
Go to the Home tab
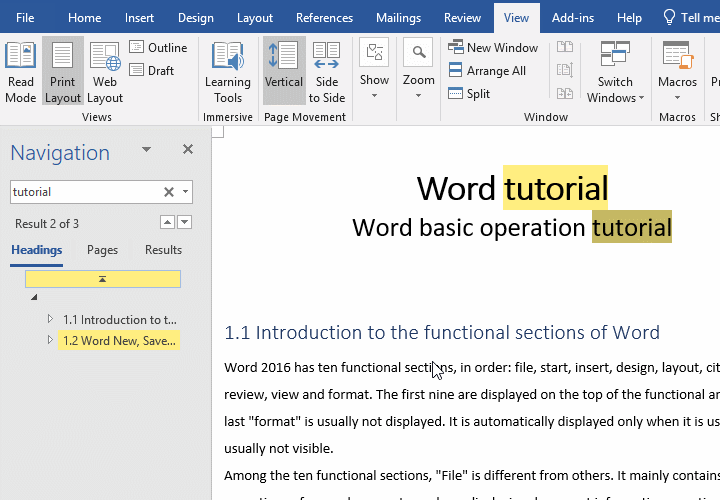84,18
